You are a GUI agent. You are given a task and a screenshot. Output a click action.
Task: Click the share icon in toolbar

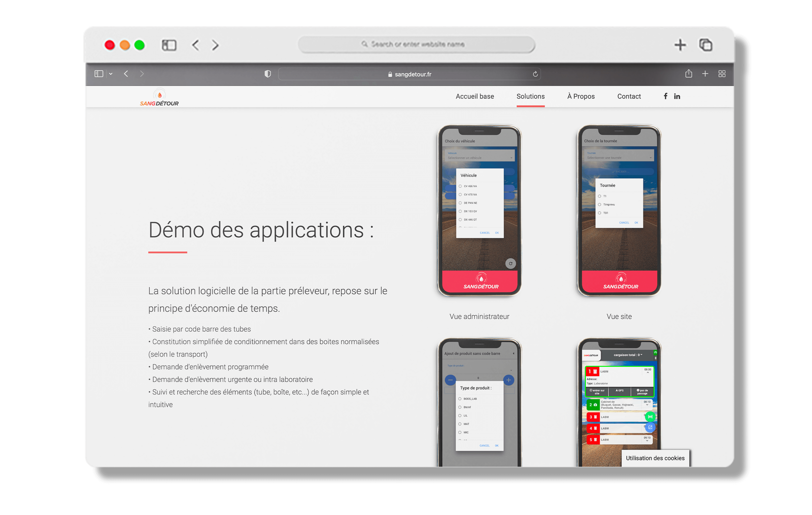coord(689,74)
